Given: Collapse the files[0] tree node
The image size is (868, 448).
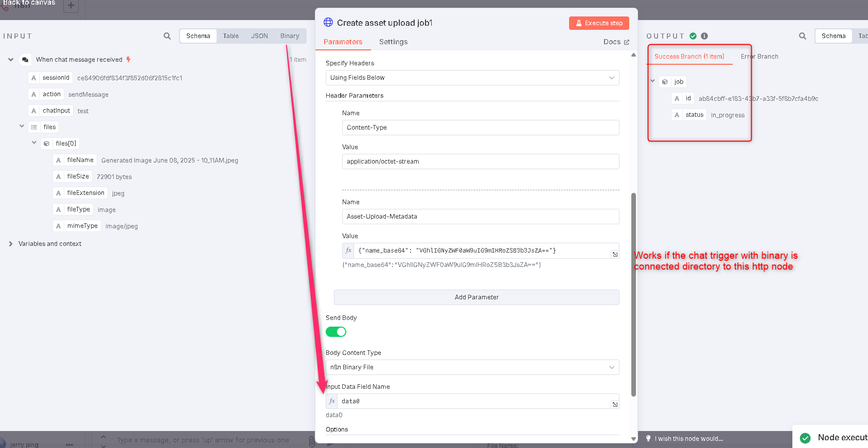Looking at the screenshot, I should coord(34,143).
